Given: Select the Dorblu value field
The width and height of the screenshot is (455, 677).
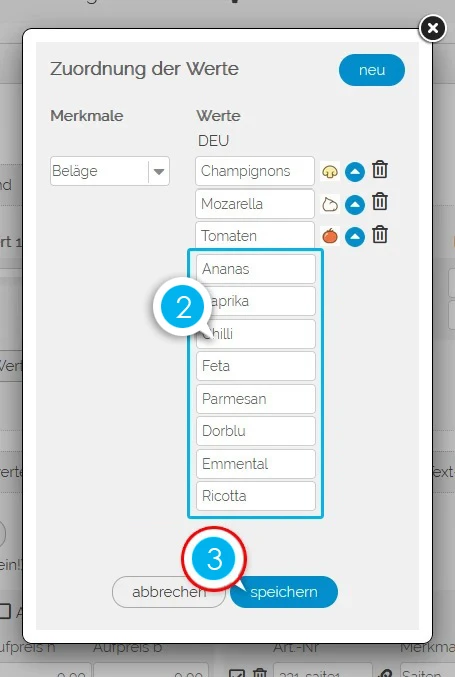Looking at the screenshot, I should tap(256, 431).
